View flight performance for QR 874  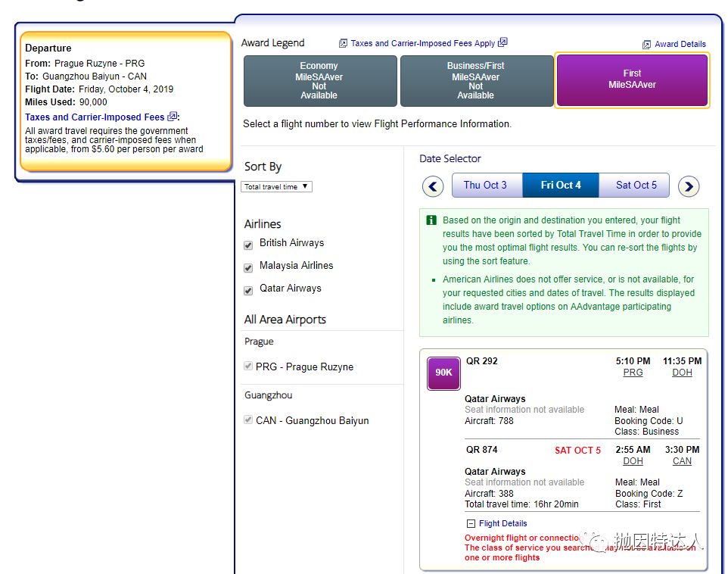(x=482, y=450)
